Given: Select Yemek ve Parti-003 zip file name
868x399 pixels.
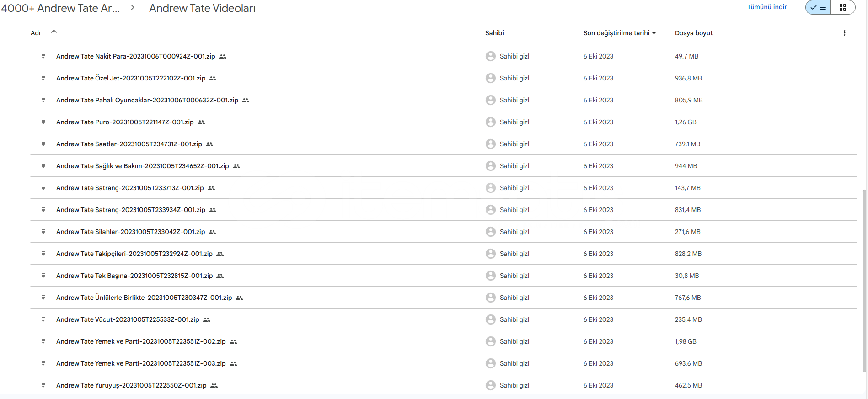Looking at the screenshot, I should [x=141, y=363].
